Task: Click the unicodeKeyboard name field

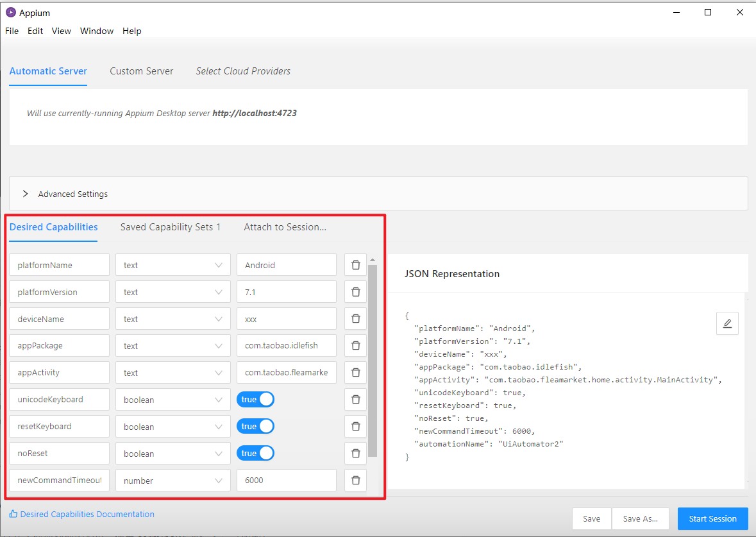Action: pos(59,400)
